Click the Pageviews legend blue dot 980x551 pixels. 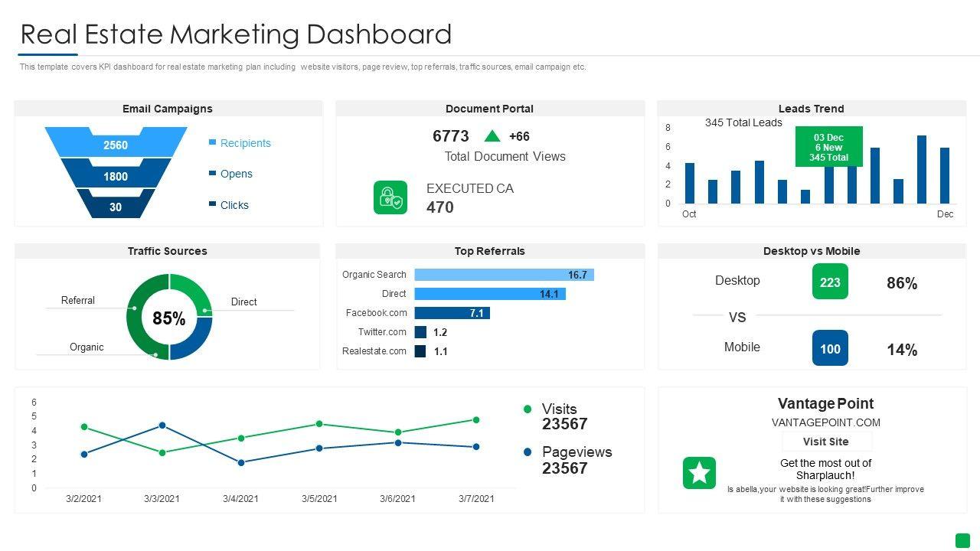(x=528, y=452)
